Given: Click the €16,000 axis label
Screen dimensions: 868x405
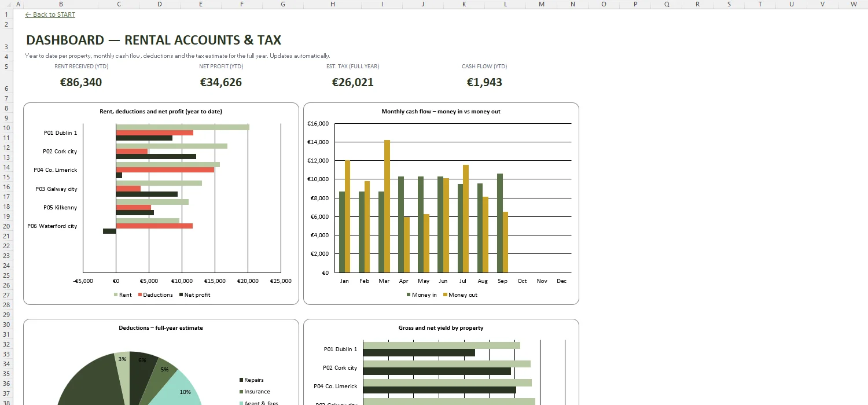Looking at the screenshot, I should click(318, 124).
